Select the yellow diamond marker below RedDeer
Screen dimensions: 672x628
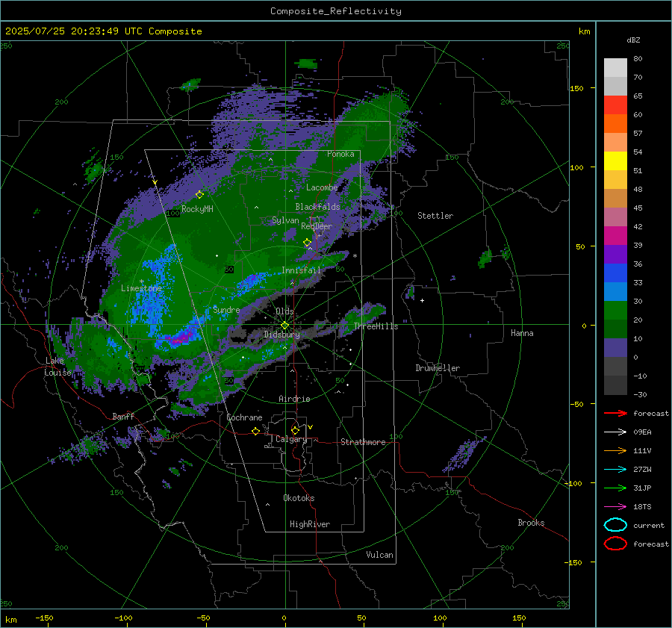click(308, 243)
